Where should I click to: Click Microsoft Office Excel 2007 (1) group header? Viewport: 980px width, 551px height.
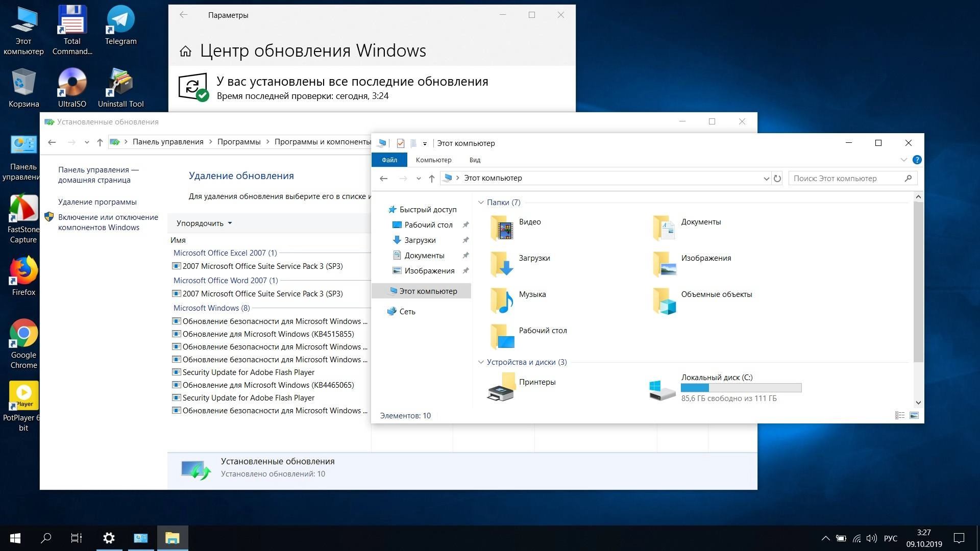[225, 253]
